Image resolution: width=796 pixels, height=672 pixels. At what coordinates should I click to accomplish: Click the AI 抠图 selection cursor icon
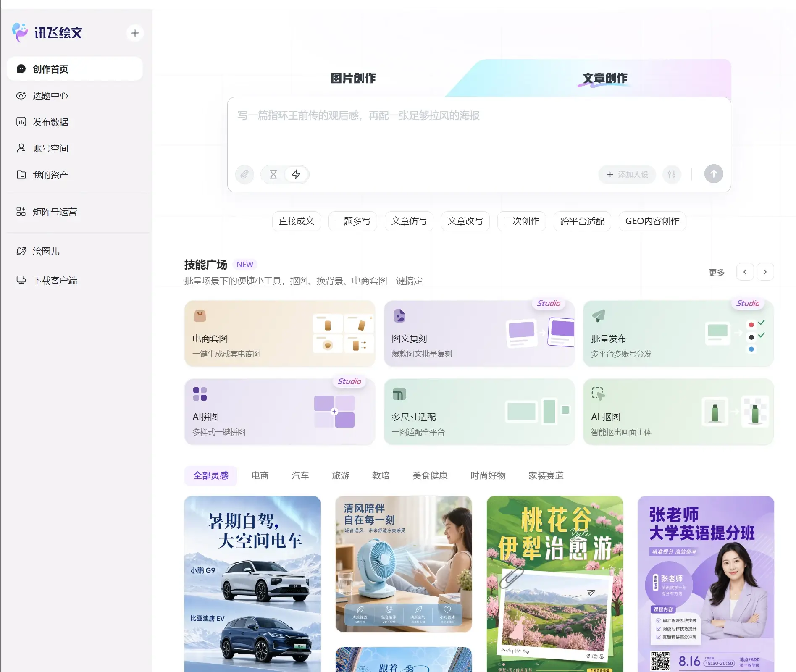598,394
